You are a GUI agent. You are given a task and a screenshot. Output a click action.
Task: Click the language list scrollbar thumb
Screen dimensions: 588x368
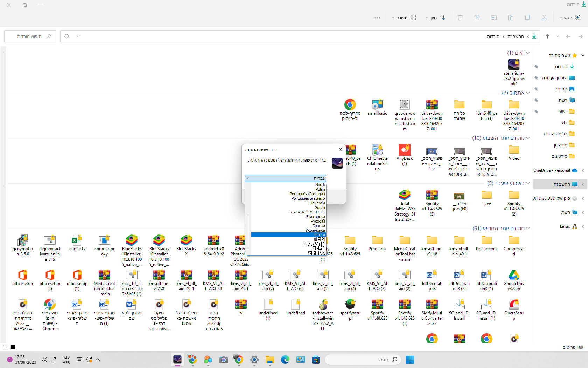click(x=248, y=231)
